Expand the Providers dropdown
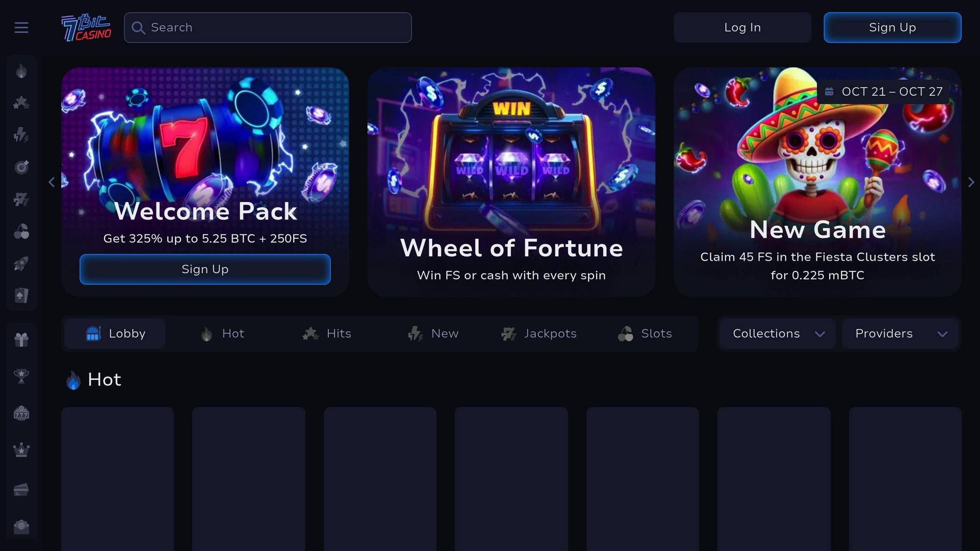The width and height of the screenshot is (980, 551). pyautogui.click(x=900, y=333)
